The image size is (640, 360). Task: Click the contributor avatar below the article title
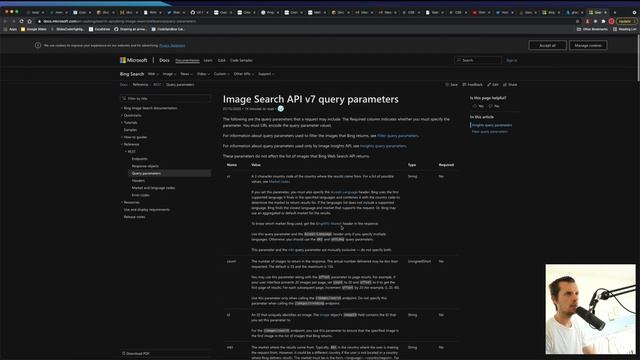pos(281,109)
